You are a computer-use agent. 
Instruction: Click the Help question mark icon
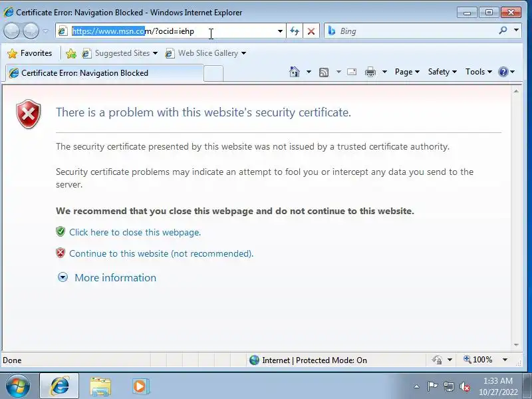(x=503, y=72)
